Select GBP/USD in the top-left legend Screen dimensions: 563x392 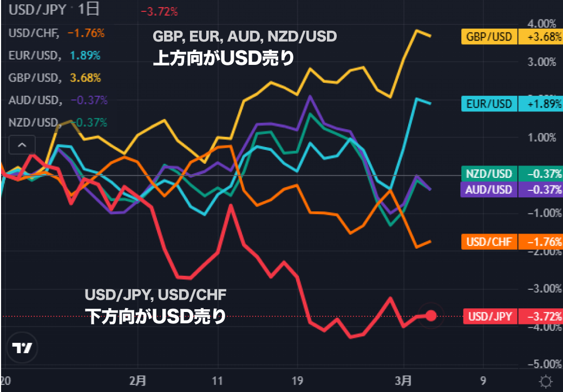click(34, 78)
